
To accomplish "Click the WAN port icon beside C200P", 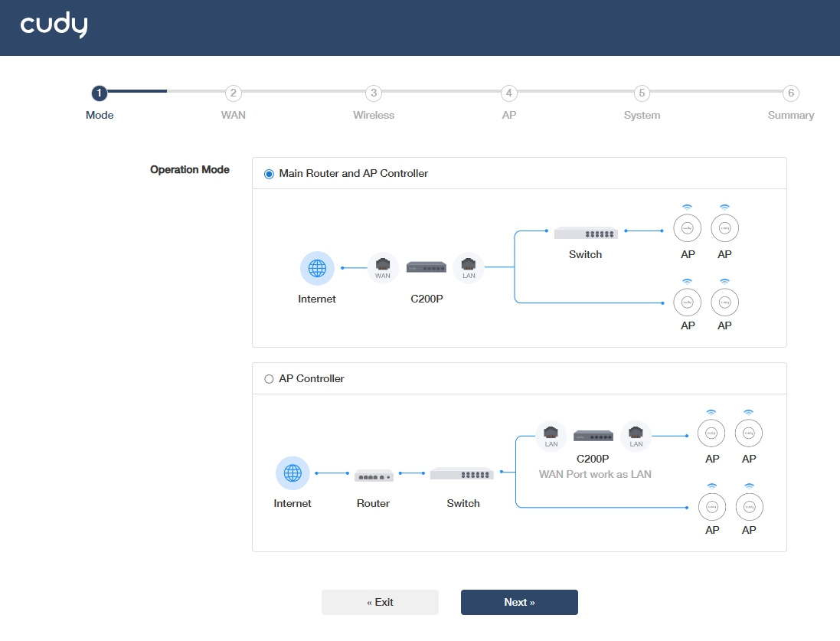I will (383, 267).
